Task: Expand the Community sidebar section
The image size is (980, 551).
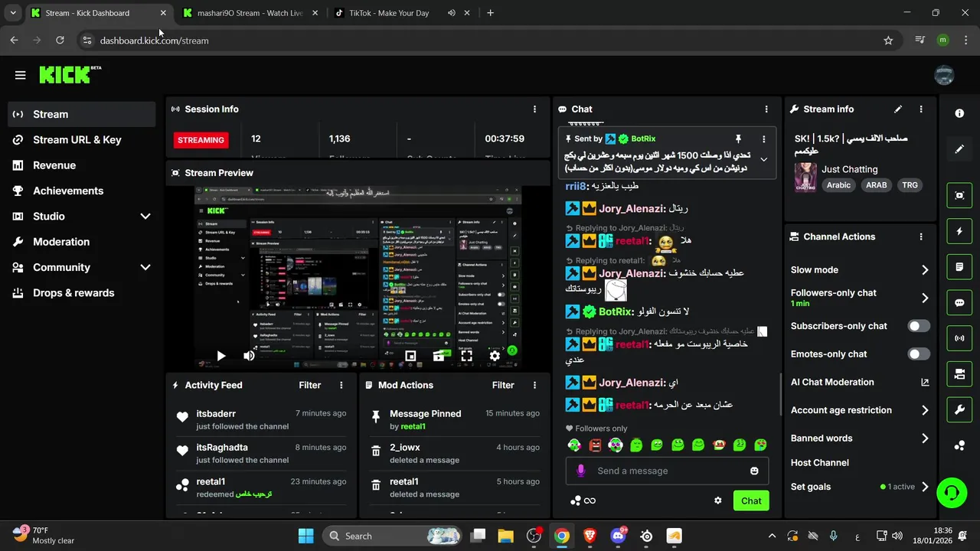Action: [145, 268]
